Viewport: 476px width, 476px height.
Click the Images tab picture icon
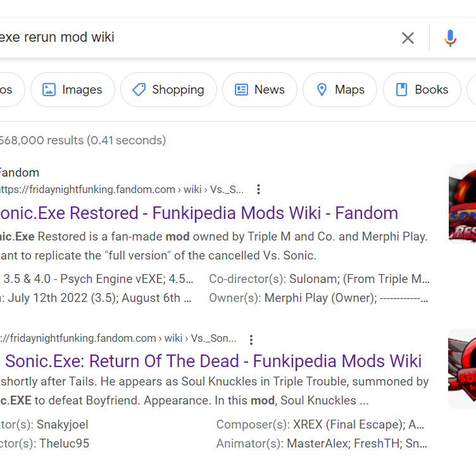(x=49, y=90)
